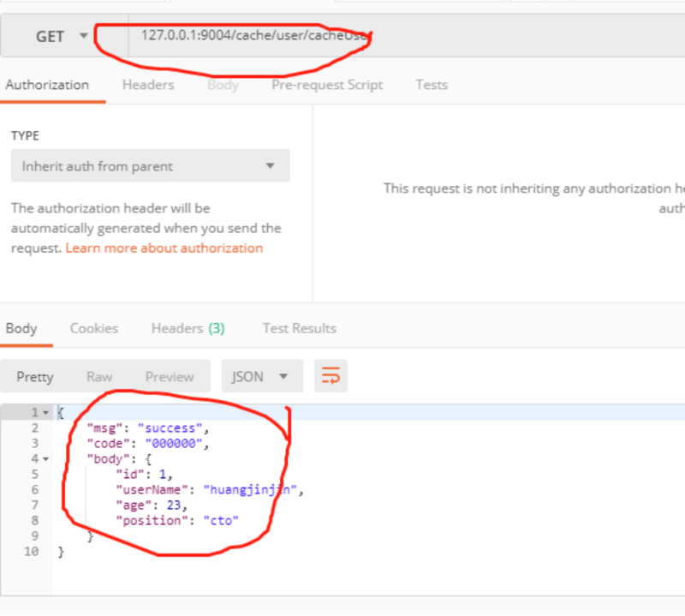Open the Body request tab
The height and width of the screenshot is (616, 685).
[x=223, y=84]
